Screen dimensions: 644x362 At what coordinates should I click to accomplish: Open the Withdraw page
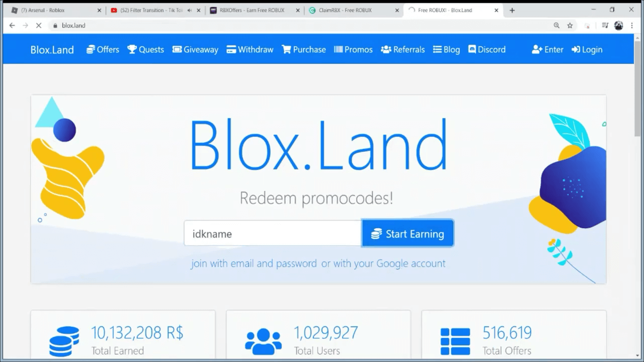[x=250, y=49]
